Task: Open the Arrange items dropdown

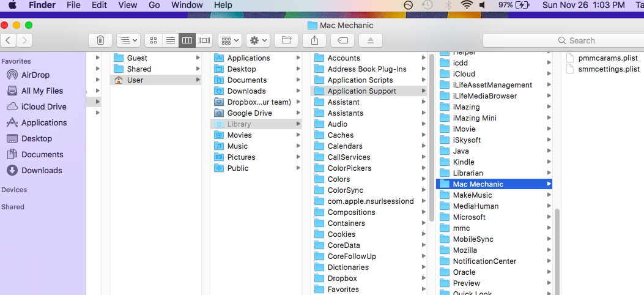Action: coord(229,40)
